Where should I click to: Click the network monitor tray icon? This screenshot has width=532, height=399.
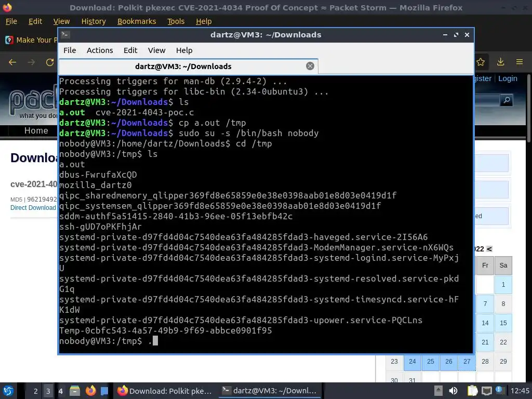(486, 391)
